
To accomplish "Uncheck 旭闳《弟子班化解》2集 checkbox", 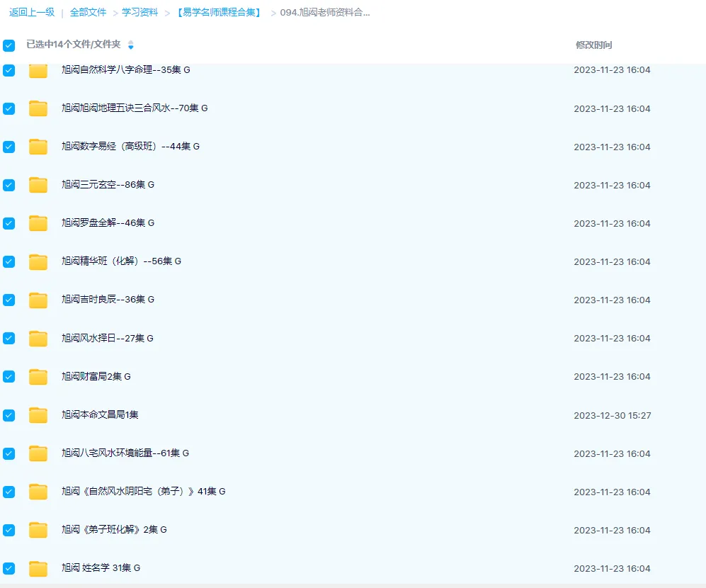I will 9,530.
